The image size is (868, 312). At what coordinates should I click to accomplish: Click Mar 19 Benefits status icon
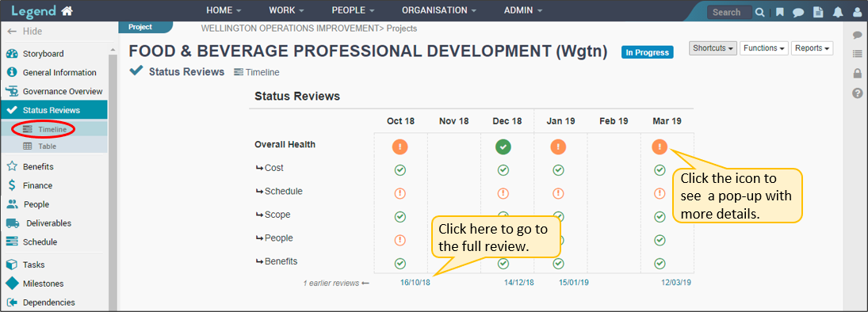point(660,264)
